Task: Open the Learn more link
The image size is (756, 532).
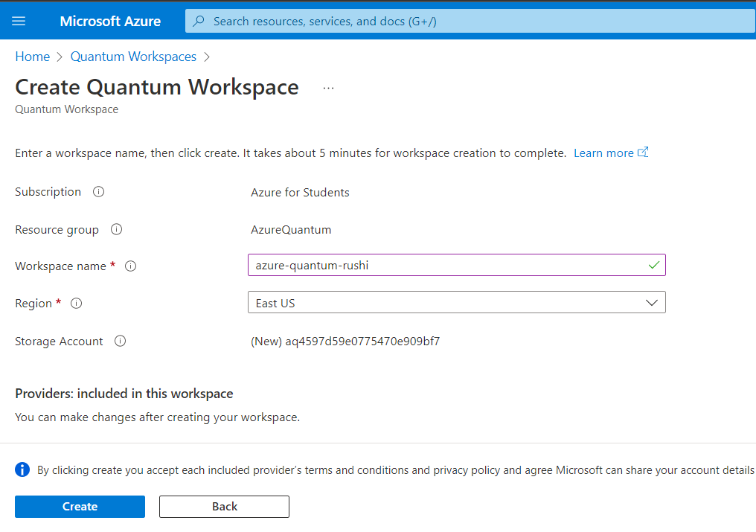Action: (603, 153)
